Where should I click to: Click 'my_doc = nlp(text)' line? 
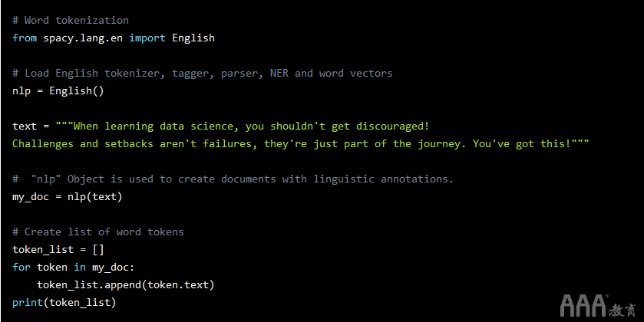68,197
